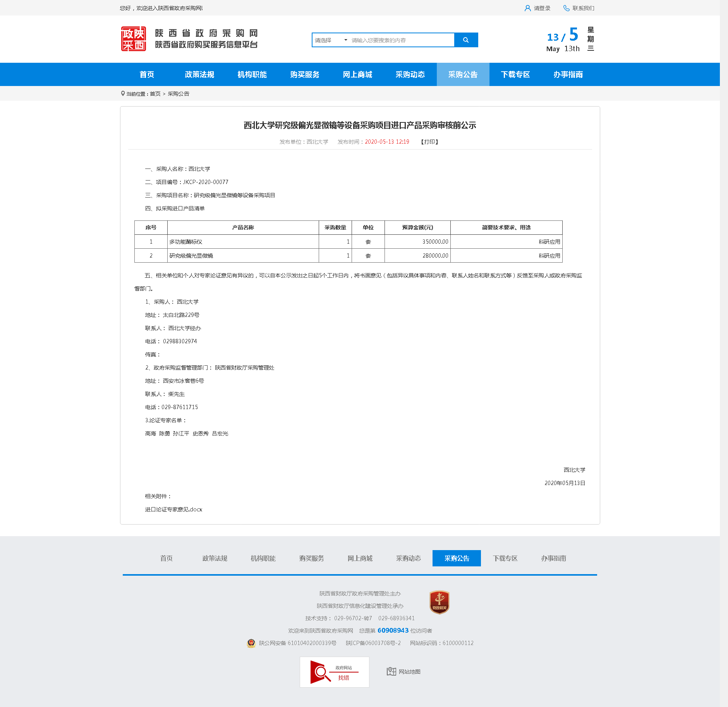Download the 进口论证专家意见.docx attachment

173,509
